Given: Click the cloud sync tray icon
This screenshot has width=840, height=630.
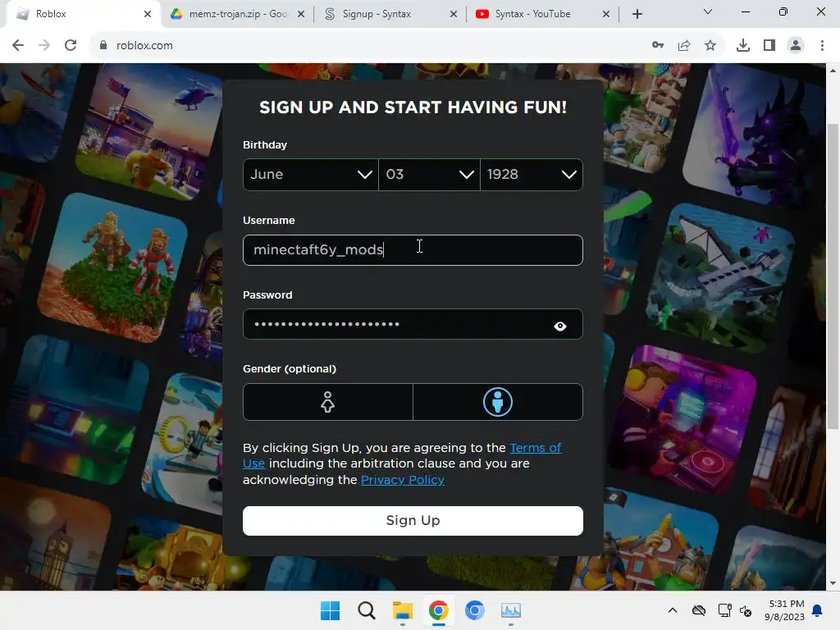Looking at the screenshot, I should click(x=699, y=610).
